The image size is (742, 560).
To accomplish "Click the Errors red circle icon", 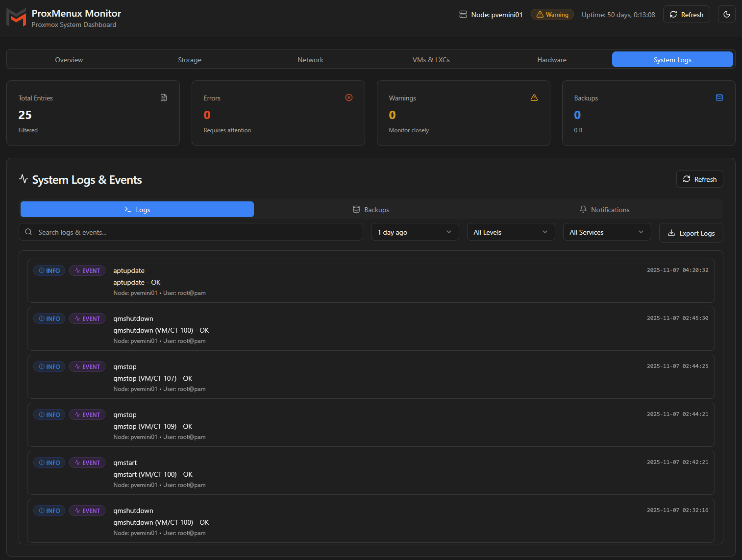I will [349, 97].
